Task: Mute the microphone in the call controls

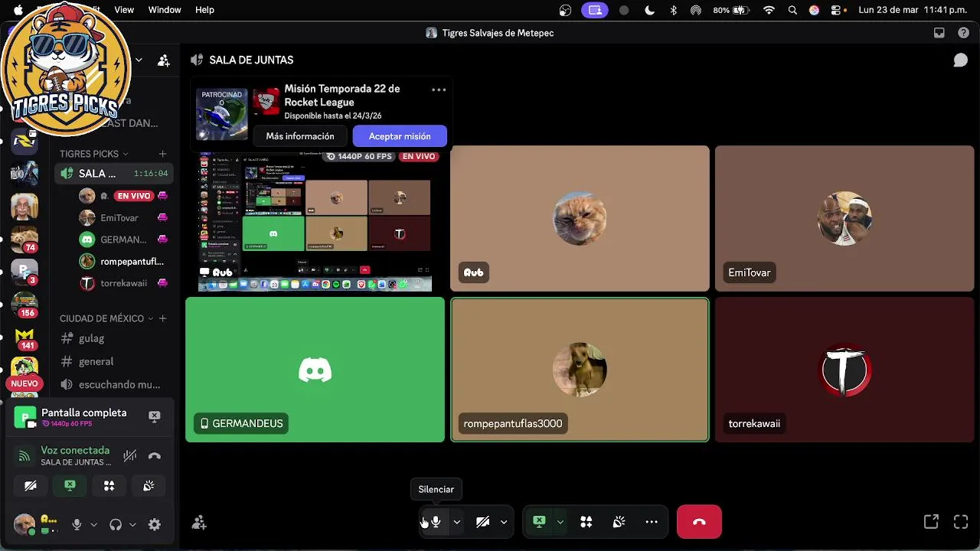Action: click(435, 522)
